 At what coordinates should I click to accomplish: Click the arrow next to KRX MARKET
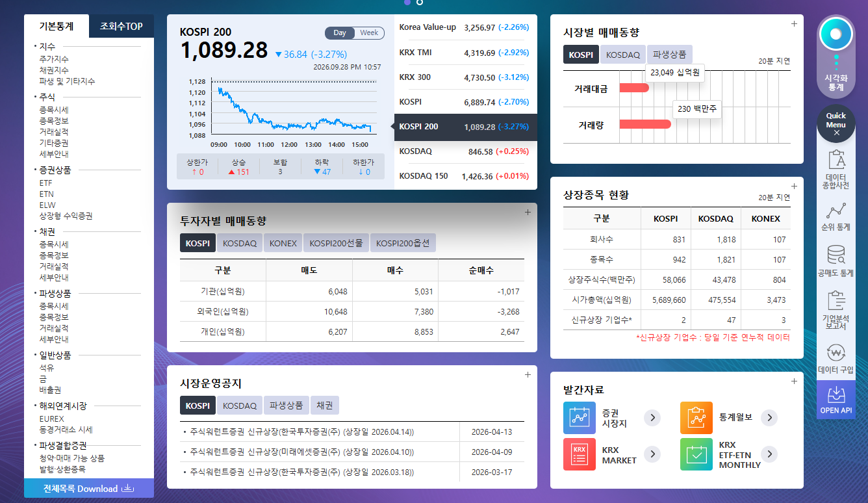click(x=652, y=454)
